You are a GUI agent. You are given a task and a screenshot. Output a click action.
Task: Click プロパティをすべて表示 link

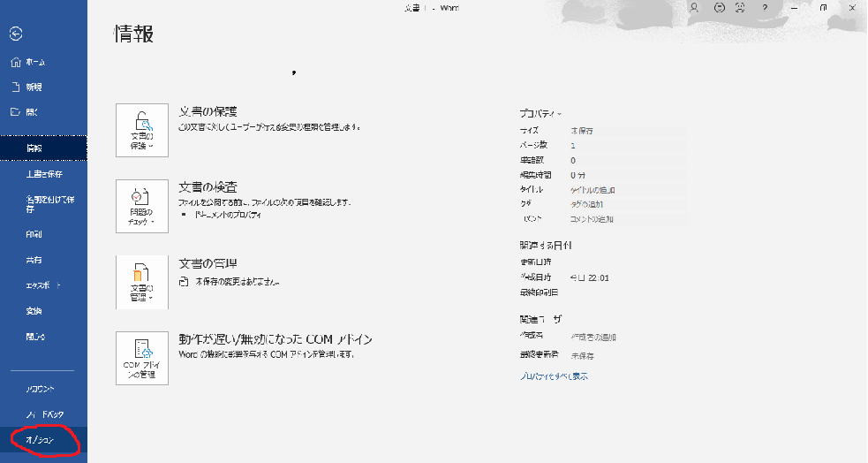(554, 376)
